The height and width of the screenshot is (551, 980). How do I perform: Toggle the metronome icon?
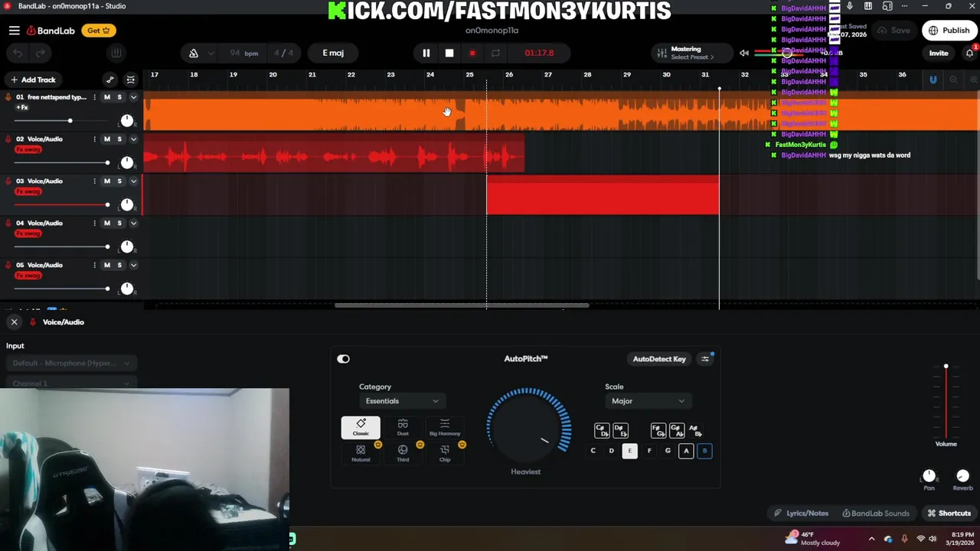[x=194, y=53]
